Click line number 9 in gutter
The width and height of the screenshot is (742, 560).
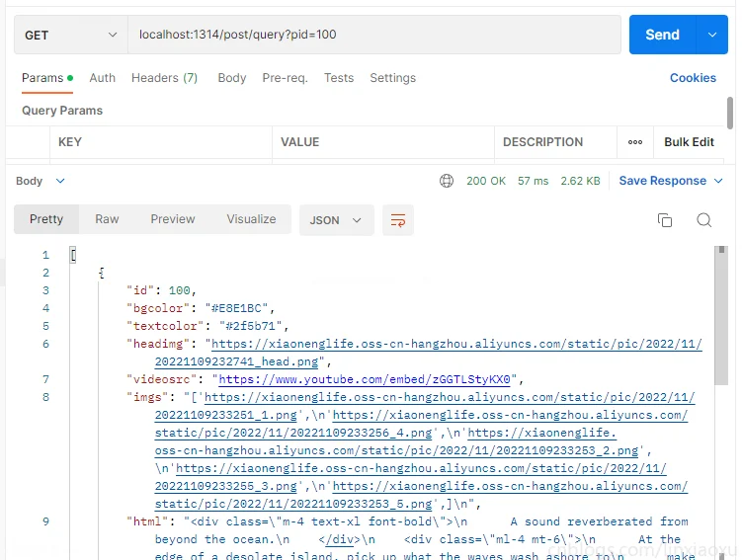coord(45,521)
